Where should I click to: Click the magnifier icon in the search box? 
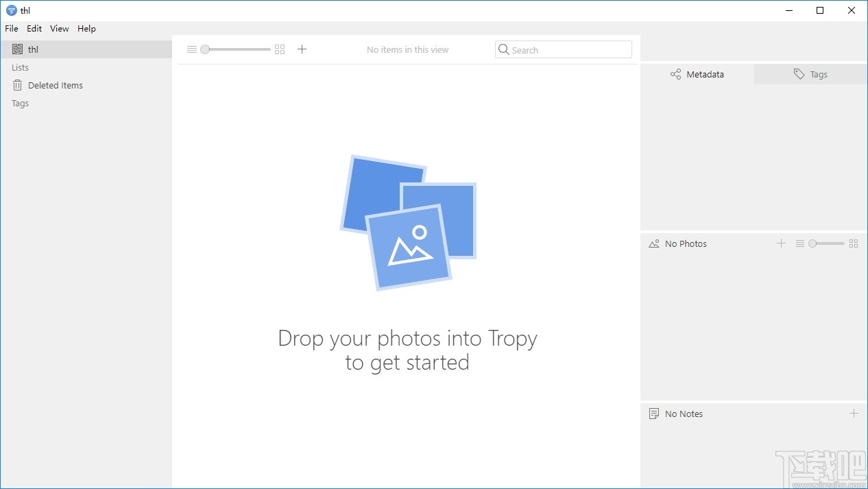click(x=504, y=49)
